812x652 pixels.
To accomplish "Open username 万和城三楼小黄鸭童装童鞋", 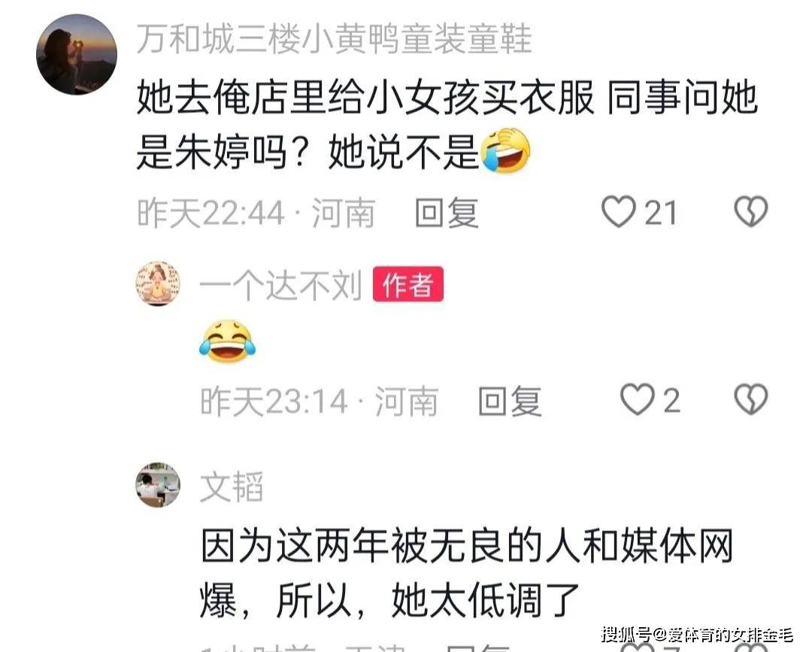I will (x=335, y=39).
